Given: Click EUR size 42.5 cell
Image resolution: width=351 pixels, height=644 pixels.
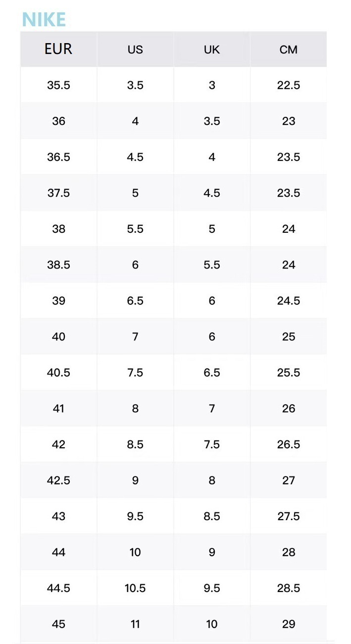Looking at the screenshot, I should (58, 480).
